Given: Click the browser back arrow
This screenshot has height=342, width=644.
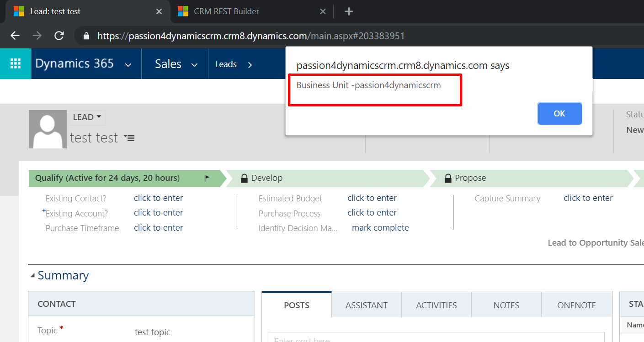Looking at the screenshot, I should click(x=15, y=36).
